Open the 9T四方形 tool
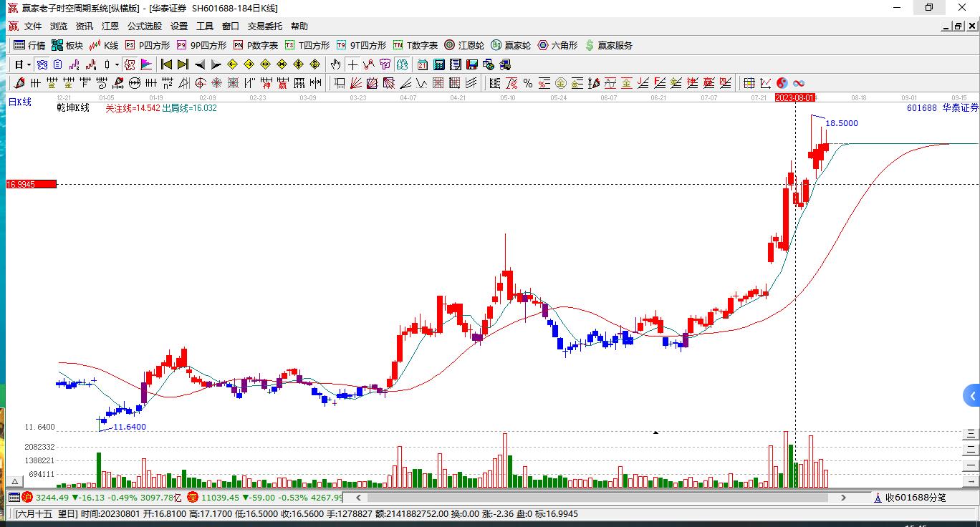 [362, 45]
